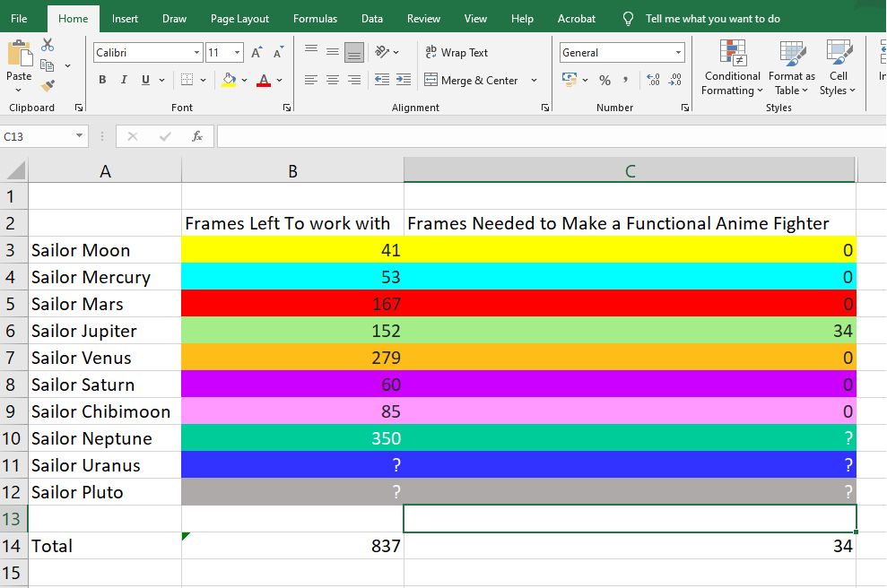Viewport: 887px width, 588px height.
Task: Apply Comma Style
Action: tap(626, 80)
